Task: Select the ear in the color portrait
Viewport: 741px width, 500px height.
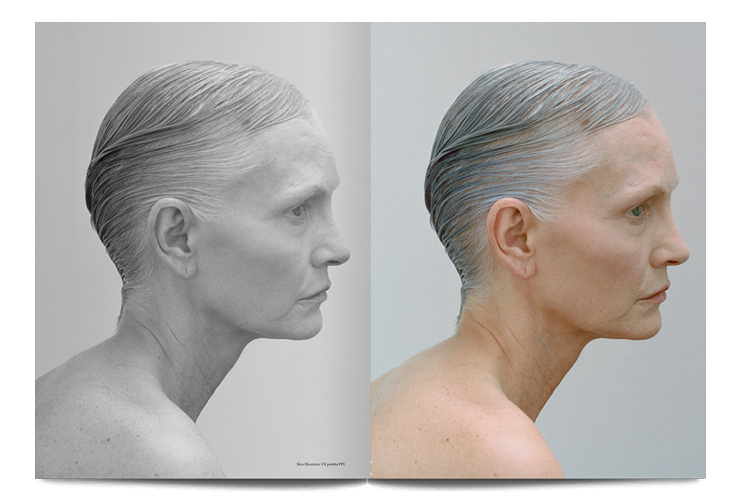Action: click(x=511, y=238)
